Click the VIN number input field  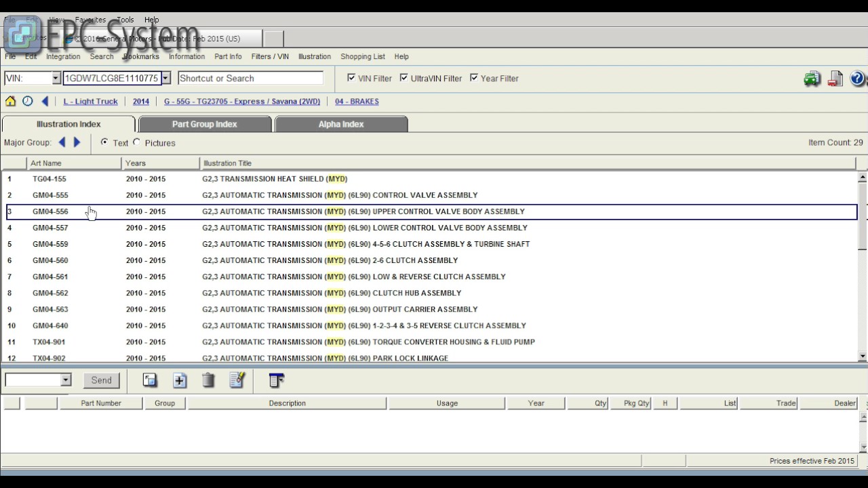tap(111, 78)
